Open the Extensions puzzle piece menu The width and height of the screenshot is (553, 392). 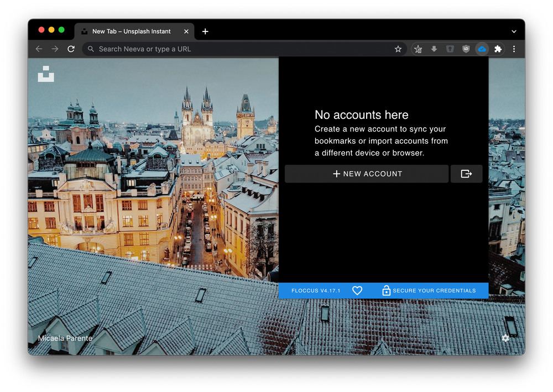(x=498, y=49)
